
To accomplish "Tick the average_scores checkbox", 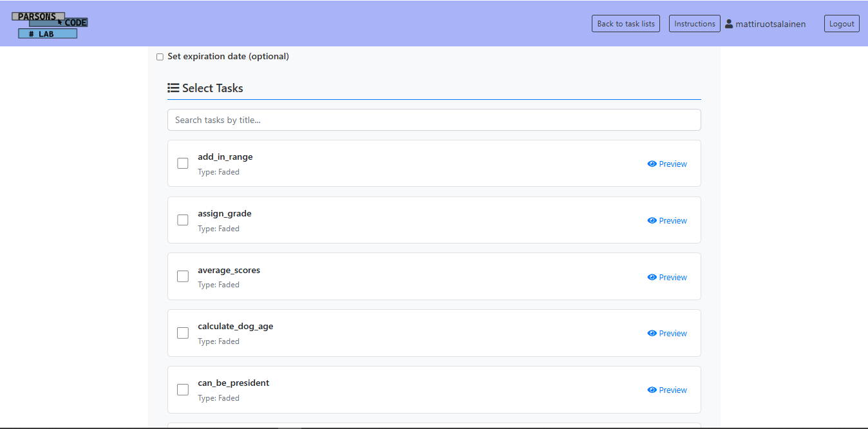I will (x=183, y=276).
